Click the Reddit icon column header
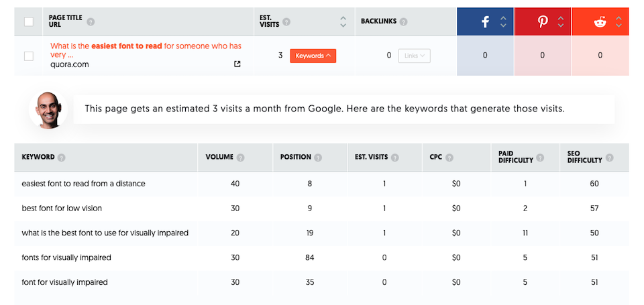The height and width of the screenshot is (305, 644). pyautogui.click(x=600, y=21)
